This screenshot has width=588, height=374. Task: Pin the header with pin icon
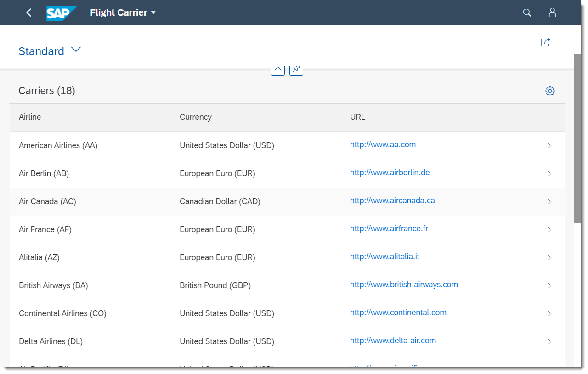(x=296, y=69)
